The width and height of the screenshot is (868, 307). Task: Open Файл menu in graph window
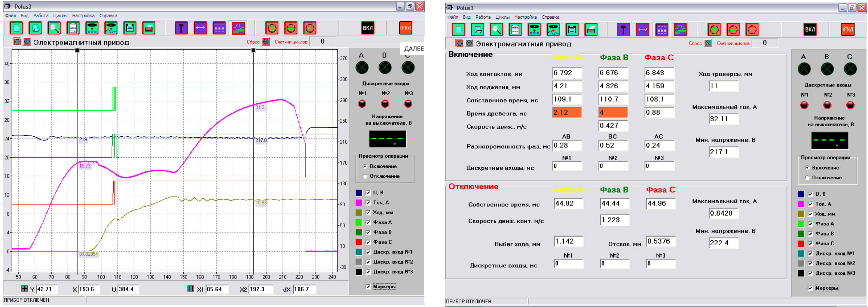(x=10, y=16)
